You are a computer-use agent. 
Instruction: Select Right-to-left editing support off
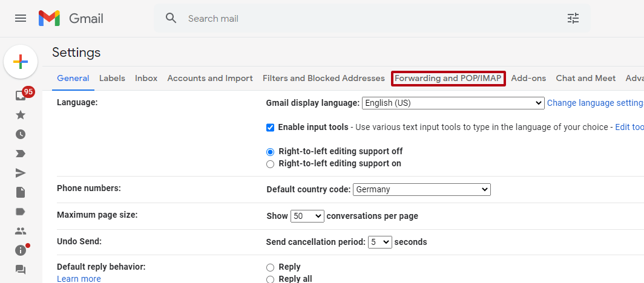point(271,152)
